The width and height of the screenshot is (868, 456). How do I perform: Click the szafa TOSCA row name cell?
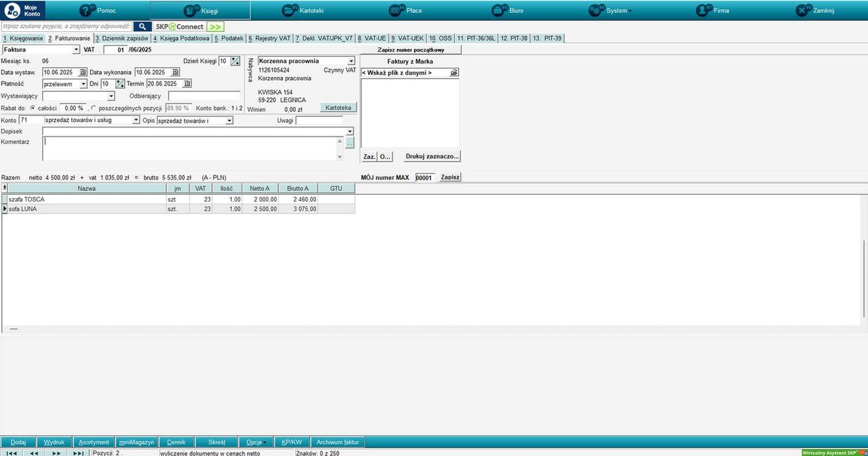[87, 199]
